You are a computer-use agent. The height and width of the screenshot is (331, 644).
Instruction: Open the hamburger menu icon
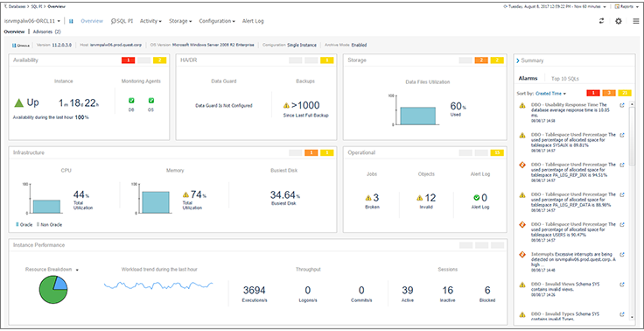point(635,21)
